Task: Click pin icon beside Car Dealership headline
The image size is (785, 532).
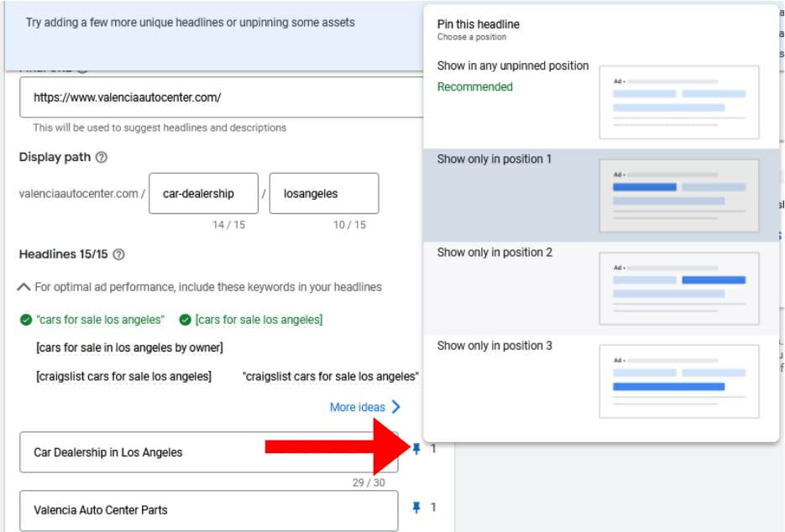Action: (416, 450)
